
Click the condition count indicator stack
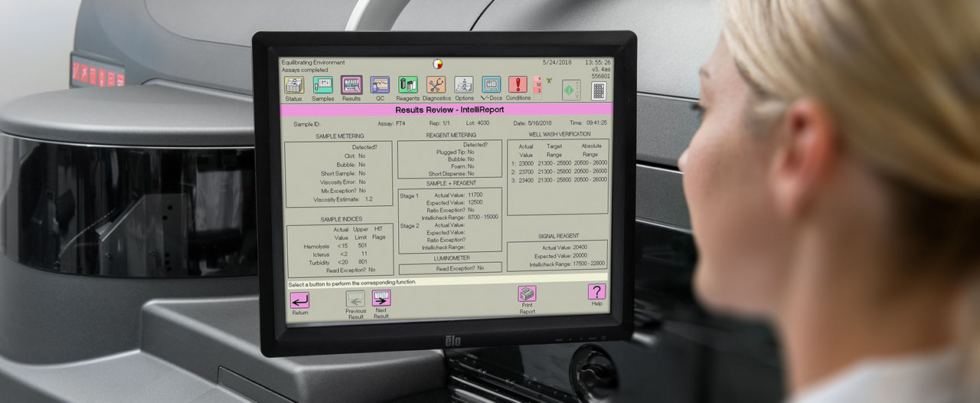click(537, 85)
